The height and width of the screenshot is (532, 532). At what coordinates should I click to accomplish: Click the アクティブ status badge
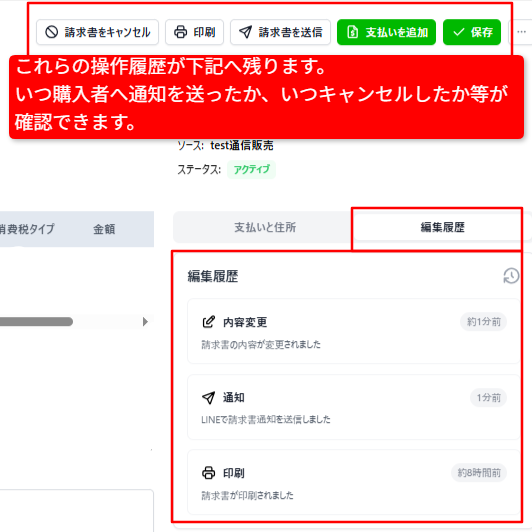(x=251, y=169)
